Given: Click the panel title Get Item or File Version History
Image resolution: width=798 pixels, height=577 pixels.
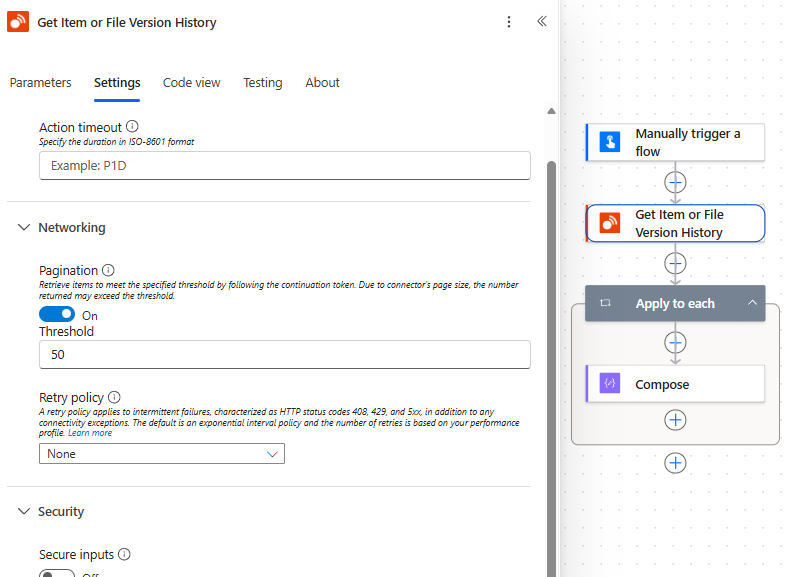Looking at the screenshot, I should pos(127,22).
